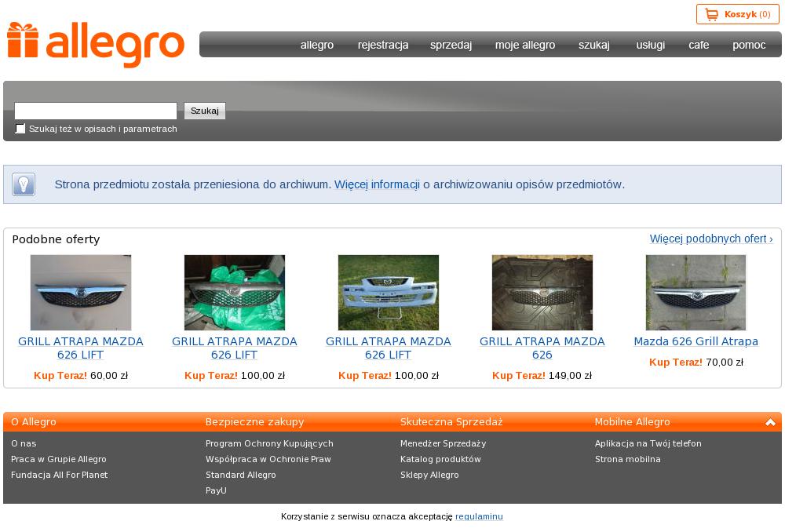Open 'GRILL ATRAPA MAZDA 626' 149,00 zł link

(542, 348)
